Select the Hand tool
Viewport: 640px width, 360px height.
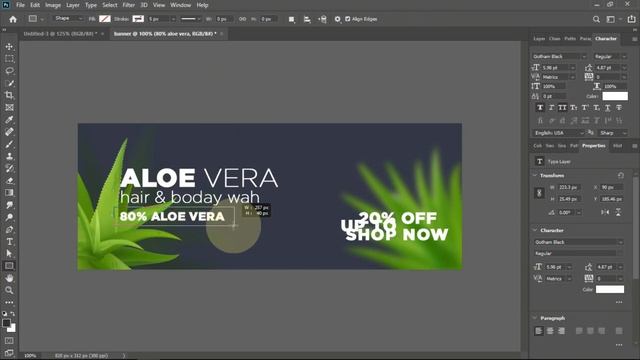(9, 278)
